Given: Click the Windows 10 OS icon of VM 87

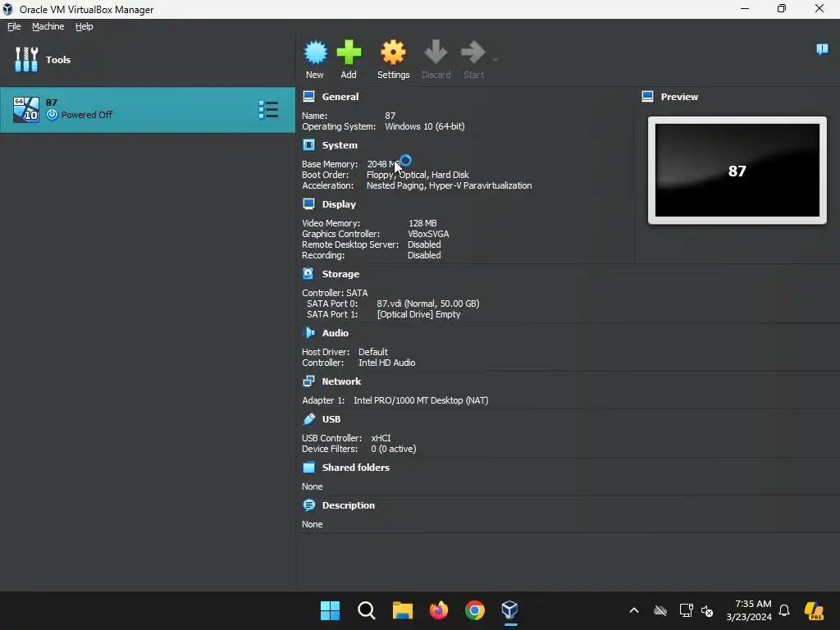Looking at the screenshot, I should pos(25,110).
